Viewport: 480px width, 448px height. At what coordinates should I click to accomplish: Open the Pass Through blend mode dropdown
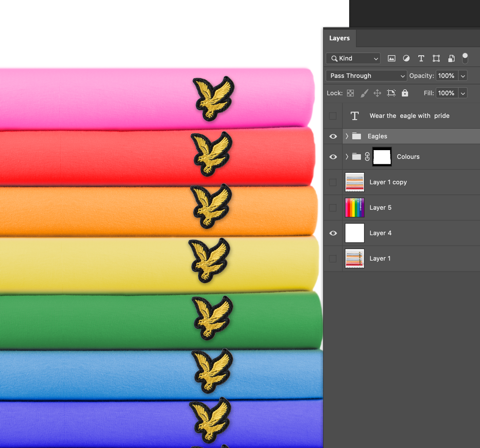point(367,76)
